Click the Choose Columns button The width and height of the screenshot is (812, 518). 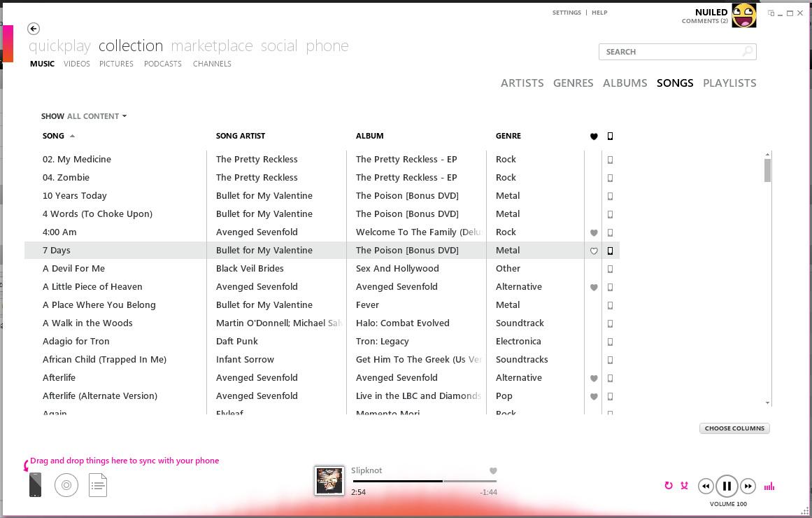[734, 428]
